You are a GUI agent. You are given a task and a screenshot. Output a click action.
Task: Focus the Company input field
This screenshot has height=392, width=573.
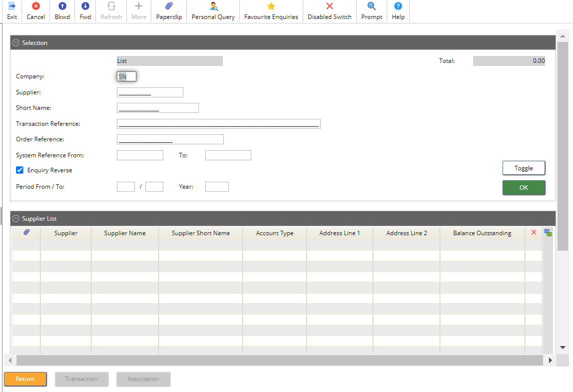pos(126,76)
